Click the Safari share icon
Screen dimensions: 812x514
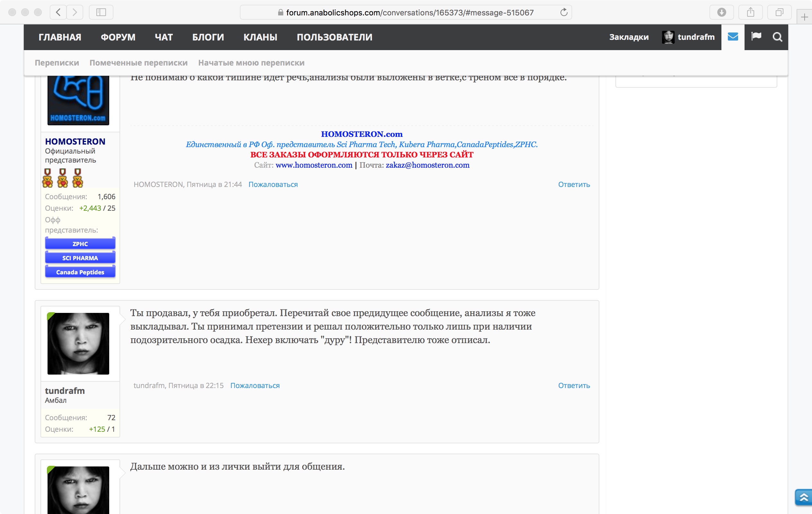pos(750,13)
